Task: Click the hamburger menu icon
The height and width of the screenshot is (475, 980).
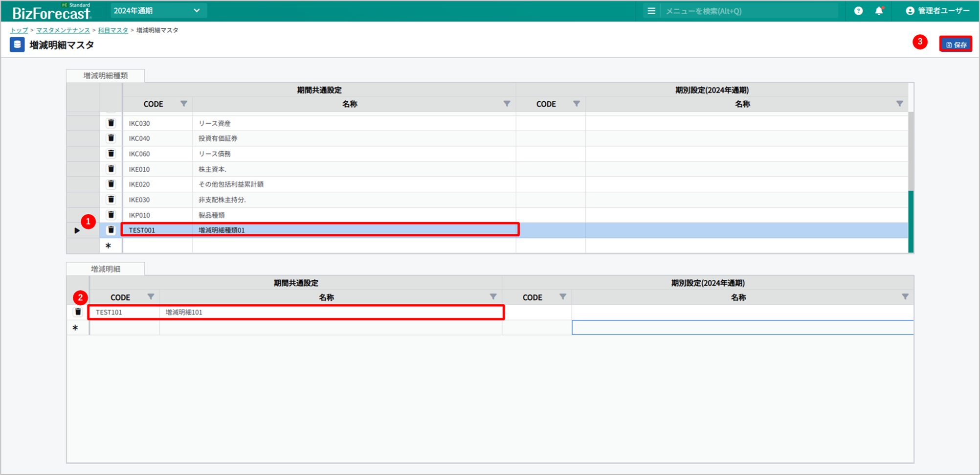Action: point(651,11)
